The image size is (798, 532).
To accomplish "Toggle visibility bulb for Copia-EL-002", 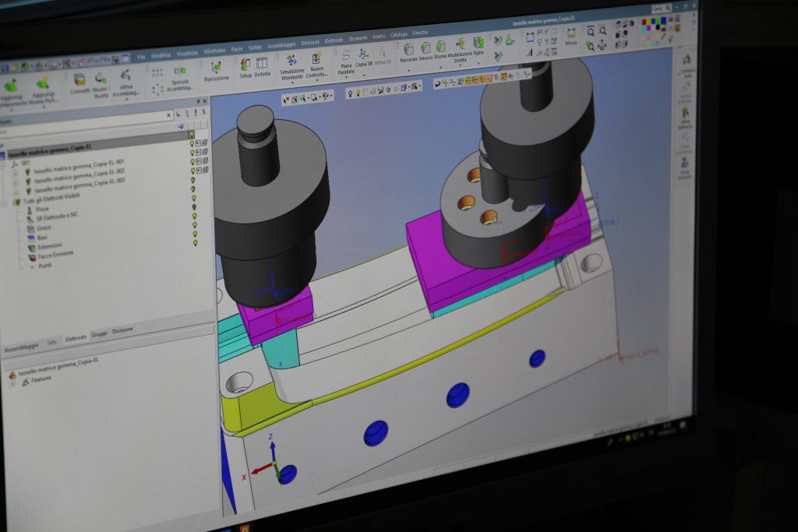I will 193,162.
